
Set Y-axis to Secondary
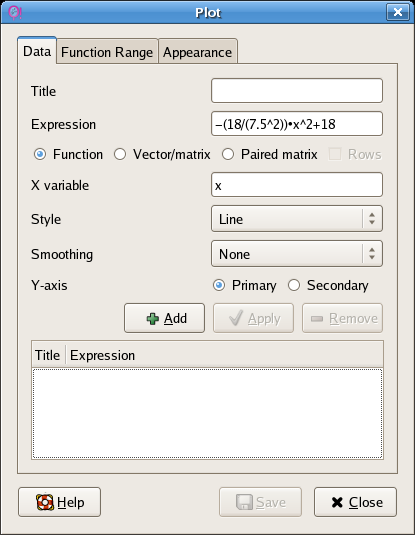[x=294, y=285]
